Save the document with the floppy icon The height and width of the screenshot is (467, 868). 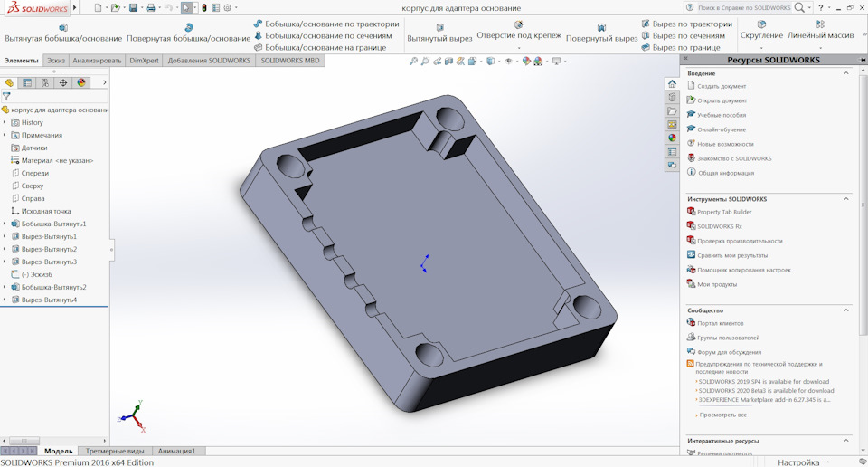[134, 8]
